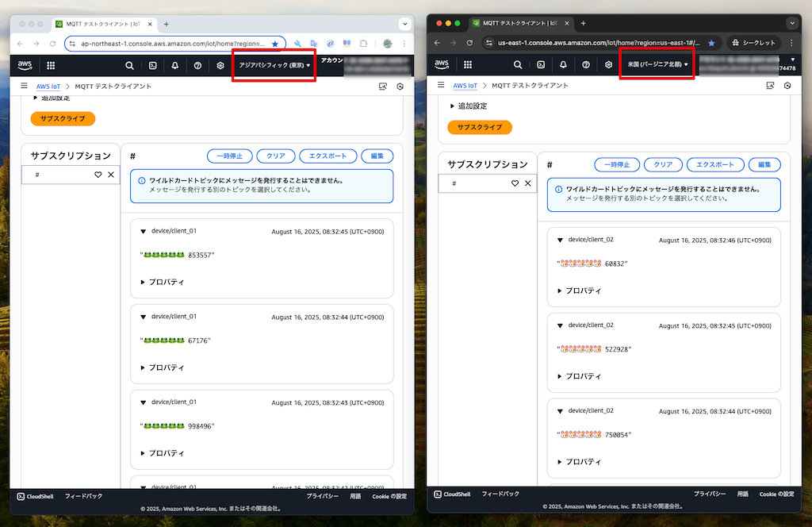Expand プロパティ under the 853557 message
This screenshot has width=812, height=527.
(x=163, y=282)
